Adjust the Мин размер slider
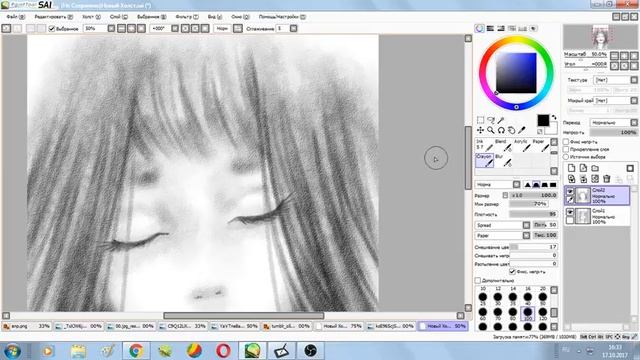The image size is (640, 360). [x=529, y=204]
